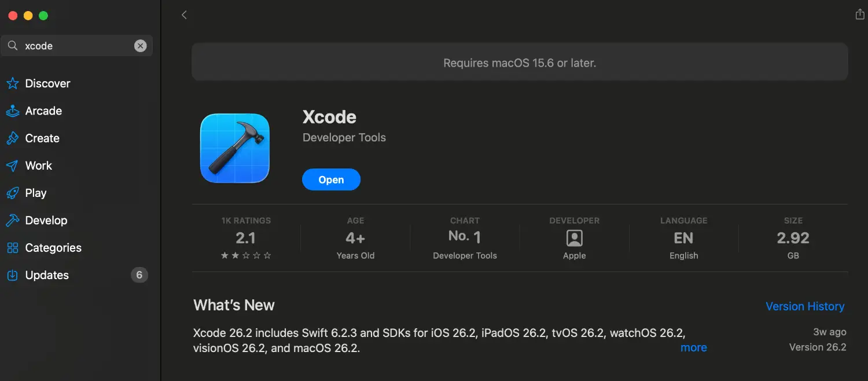The height and width of the screenshot is (381, 868).
Task: Select the Categories sidebar item
Action: coord(53,248)
